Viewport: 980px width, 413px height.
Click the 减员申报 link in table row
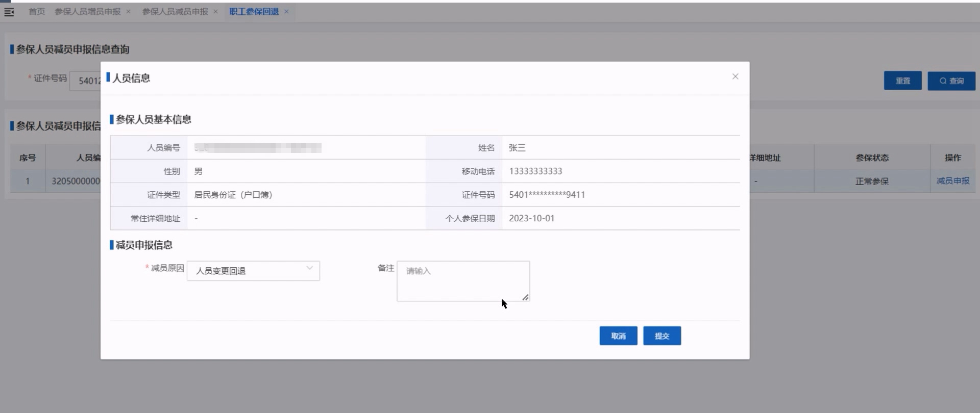(x=952, y=181)
